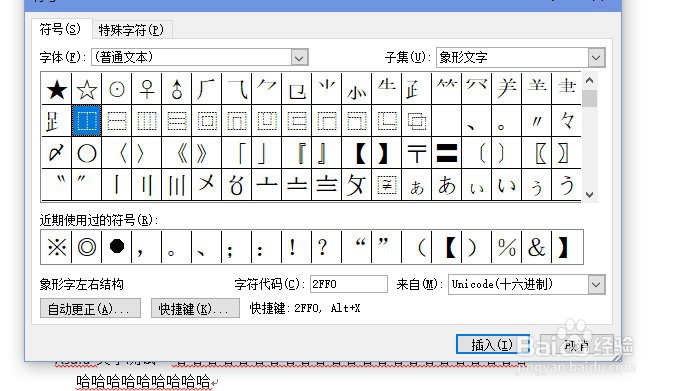673x391 pixels.
Task: Select the left corner bracket「
Action: [x=237, y=153]
